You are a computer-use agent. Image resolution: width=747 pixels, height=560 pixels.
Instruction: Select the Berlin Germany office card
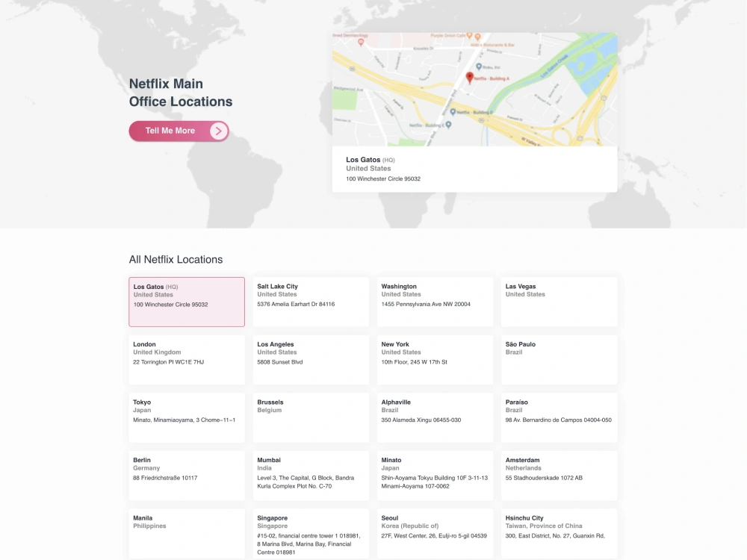[186, 475]
